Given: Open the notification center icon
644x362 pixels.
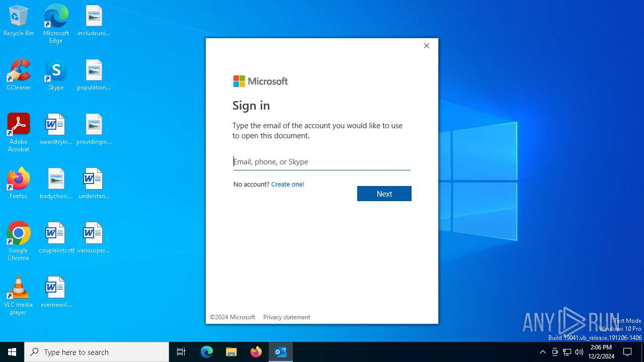Looking at the screenshot, I should (x=628, y=352).
